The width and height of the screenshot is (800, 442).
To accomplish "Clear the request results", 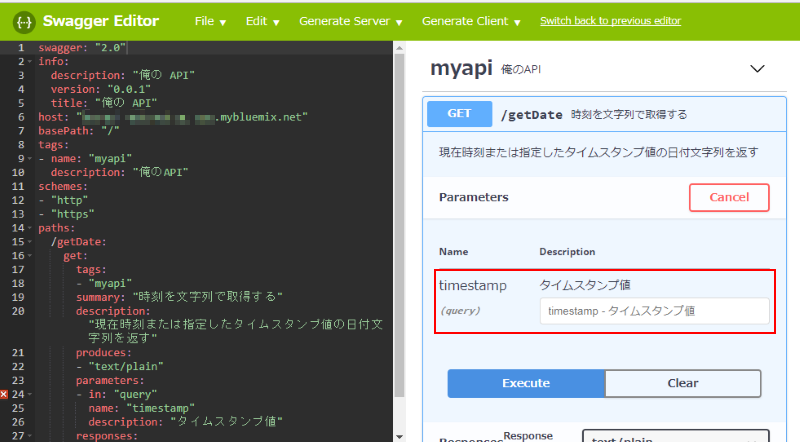I will tap(683, 383).
